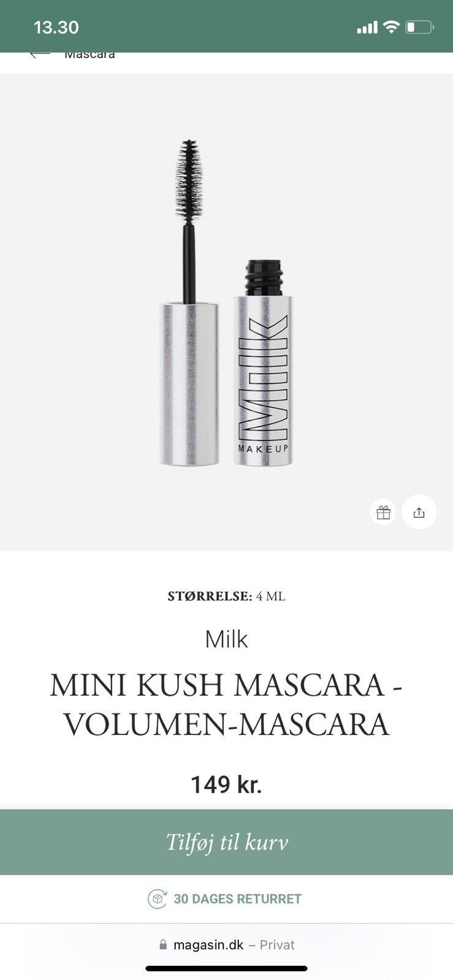
Task: Tap the magasin.dk address bar
Action: click(x=227, y=945)
